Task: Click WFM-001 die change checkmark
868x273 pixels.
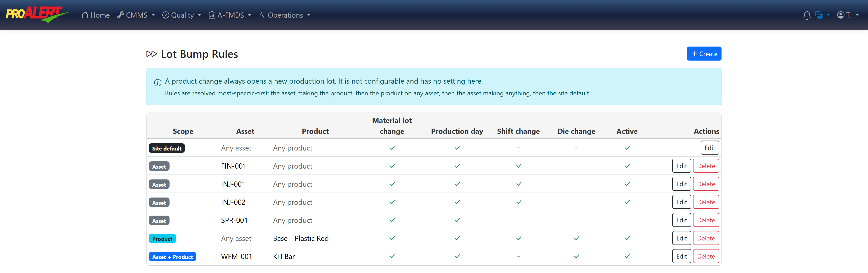Action: click(577, 256)
